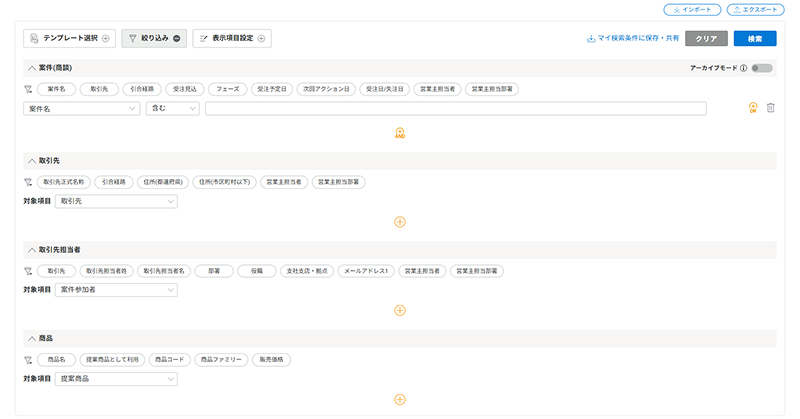
Task: Select 営業主担当者 chip in 取引先担当者 section
Action: 422,271
